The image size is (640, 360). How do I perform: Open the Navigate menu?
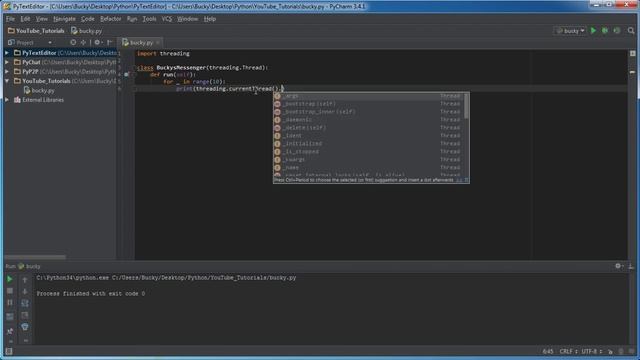[64, 19]
